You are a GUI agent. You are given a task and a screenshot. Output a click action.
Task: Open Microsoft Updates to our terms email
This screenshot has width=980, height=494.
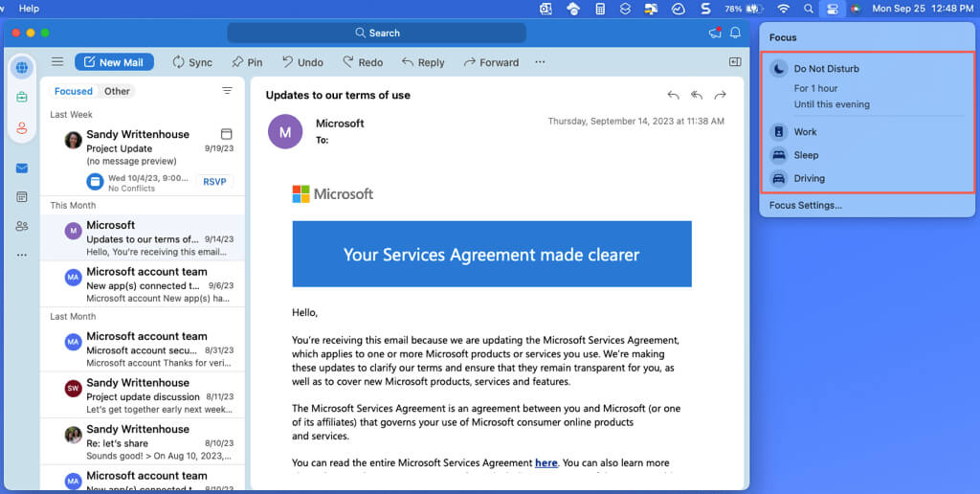tap(143, 238)
